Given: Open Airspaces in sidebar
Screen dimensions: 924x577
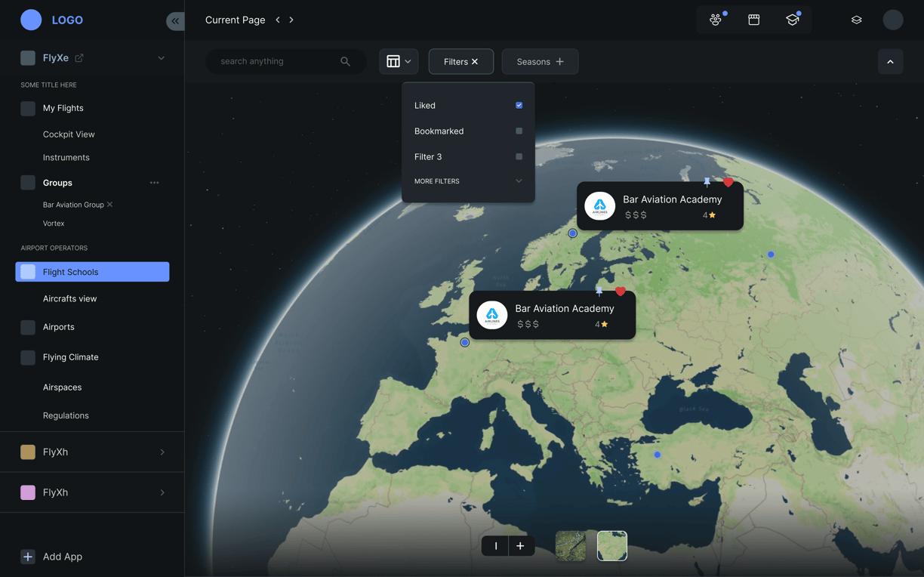Looking at the screenshot, I should 62,387.
